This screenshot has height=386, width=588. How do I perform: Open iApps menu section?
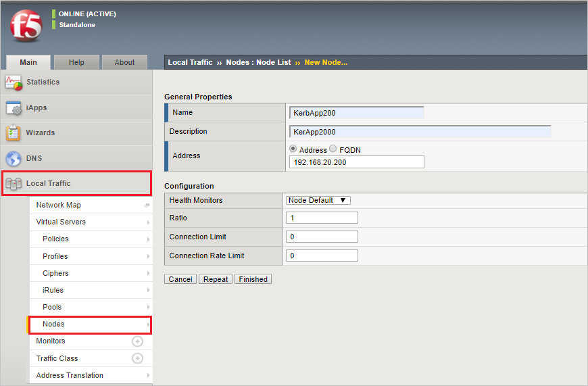76,107
